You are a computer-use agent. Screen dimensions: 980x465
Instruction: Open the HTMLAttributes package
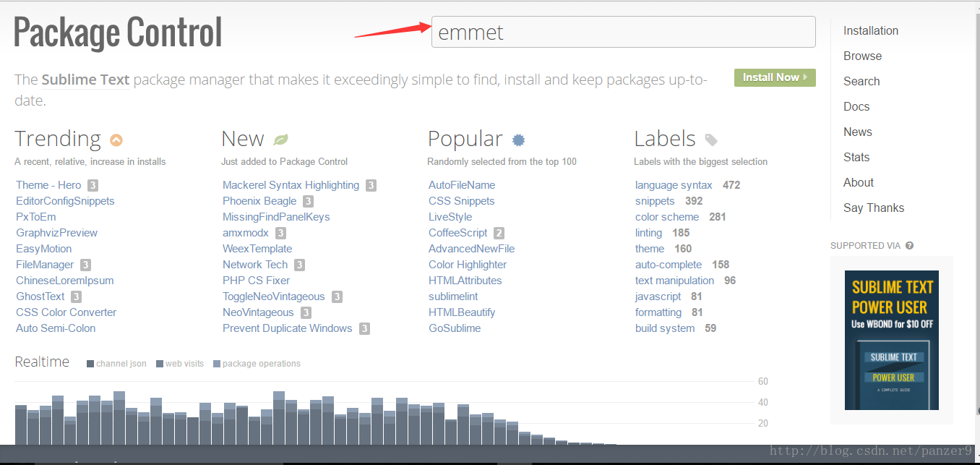pos(465,281)
